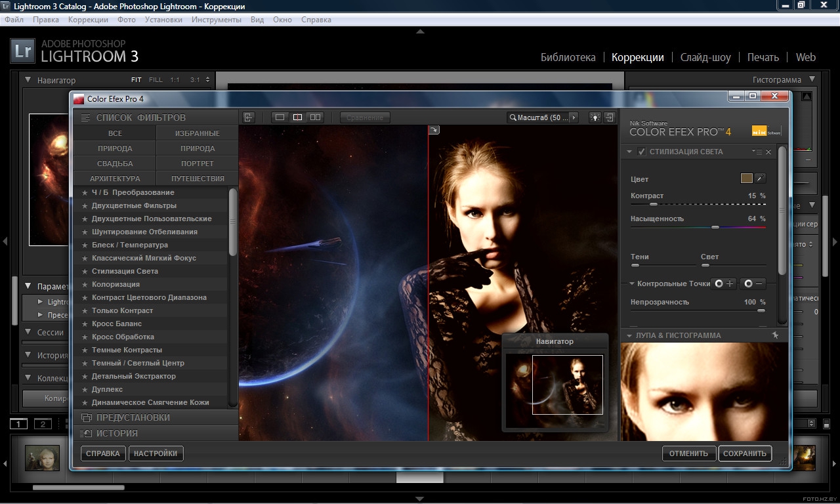
Task: Click the split line rotate handle icon
Action: tap(434, 130)
